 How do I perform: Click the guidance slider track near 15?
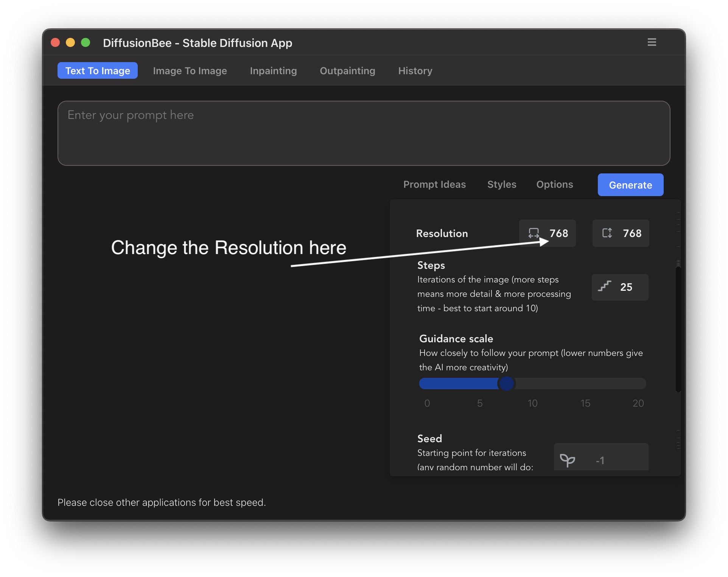coord(585,384)
